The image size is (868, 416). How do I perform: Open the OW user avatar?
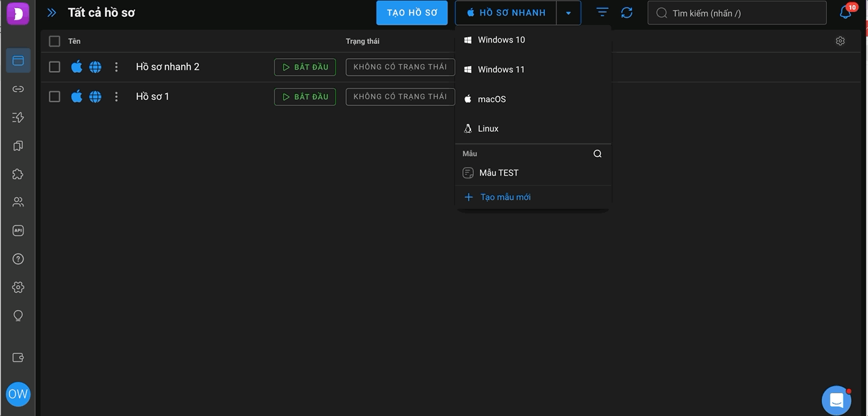[x=18, y=394]
